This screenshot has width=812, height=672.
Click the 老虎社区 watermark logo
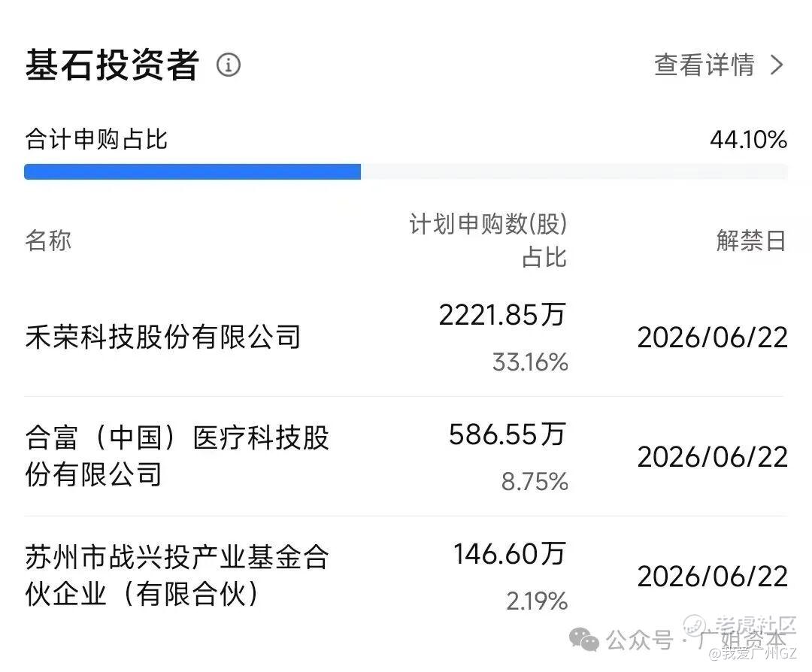pyautogui.click(x=697, y=625)
